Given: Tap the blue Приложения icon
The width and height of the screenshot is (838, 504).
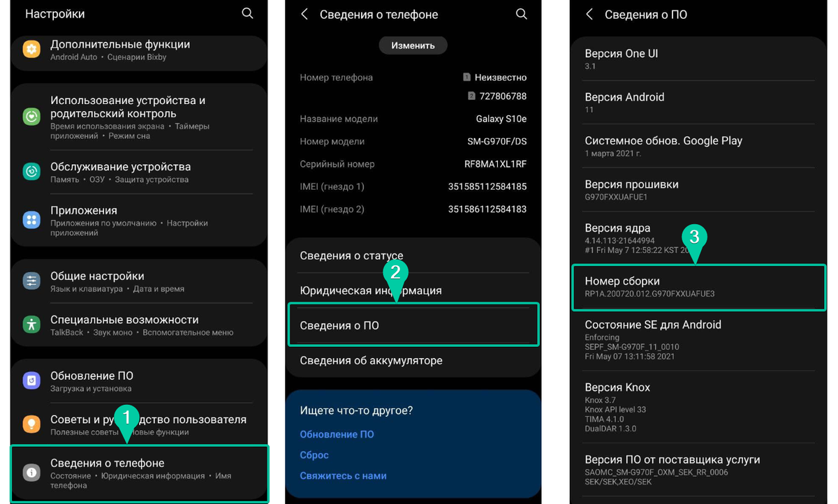Looking at the screenshot, I should click(x=31, y=221).
